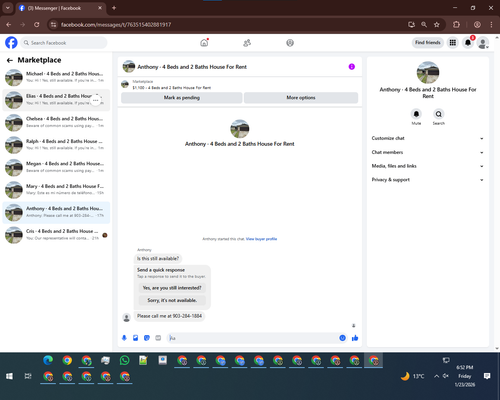This screenshot has width=500, height=400.
Task: Send a thumbs-up like
Action: coord(355,338)
